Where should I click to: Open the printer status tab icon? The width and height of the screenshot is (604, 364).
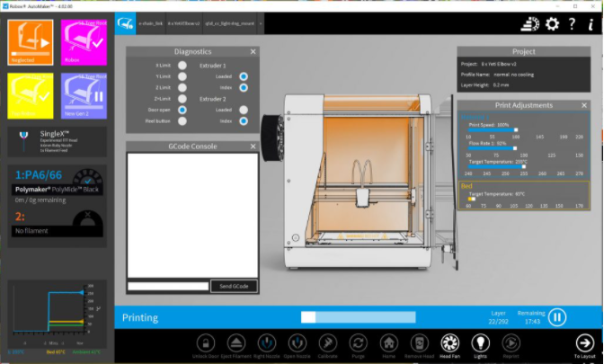coord(125,23)
